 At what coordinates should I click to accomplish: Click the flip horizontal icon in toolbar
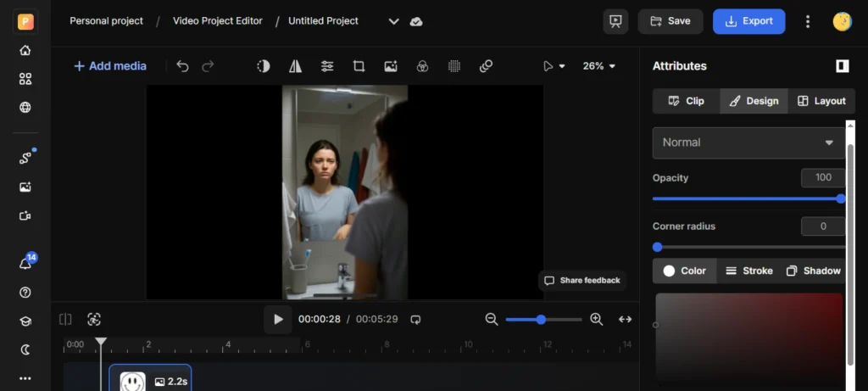tap(295, 66)
